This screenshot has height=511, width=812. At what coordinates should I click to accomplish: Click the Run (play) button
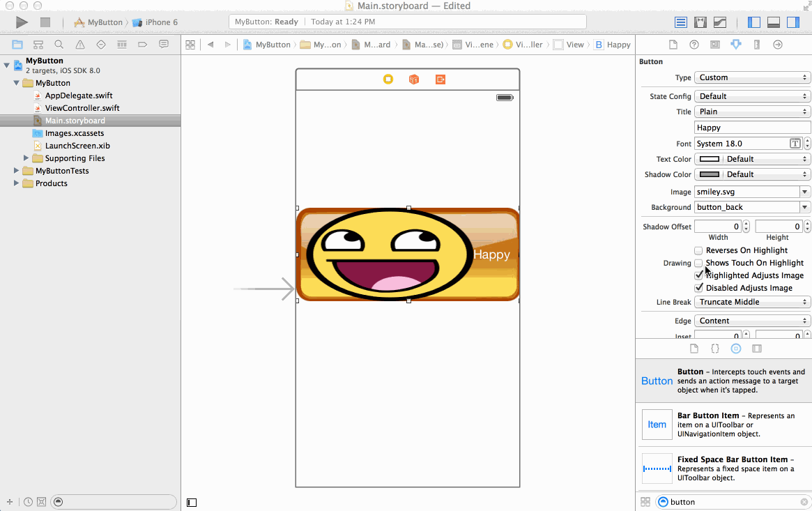22,22
